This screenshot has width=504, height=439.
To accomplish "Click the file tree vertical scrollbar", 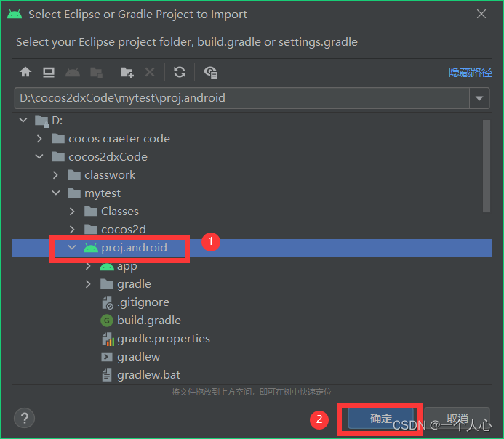I will click(487, 166).
